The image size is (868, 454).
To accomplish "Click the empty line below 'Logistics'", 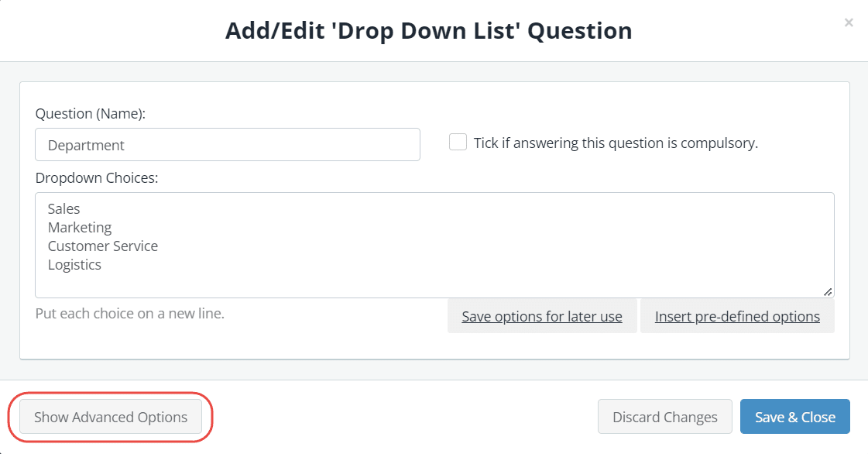I will [434, 283].
